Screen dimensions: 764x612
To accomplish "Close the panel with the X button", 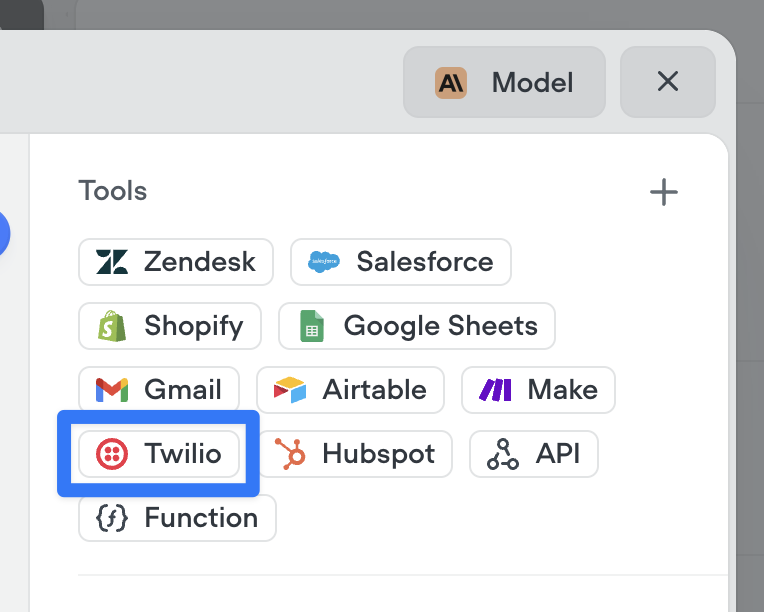I will (x=668, y=82).
